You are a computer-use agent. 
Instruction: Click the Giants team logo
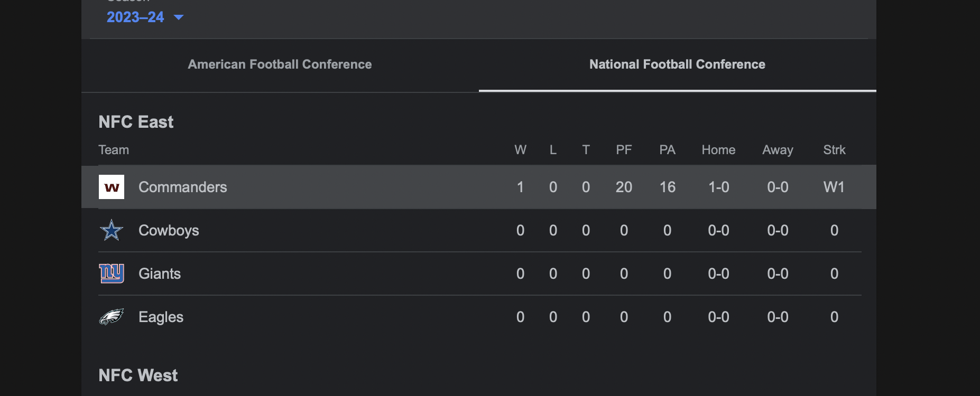click(112, 274)
